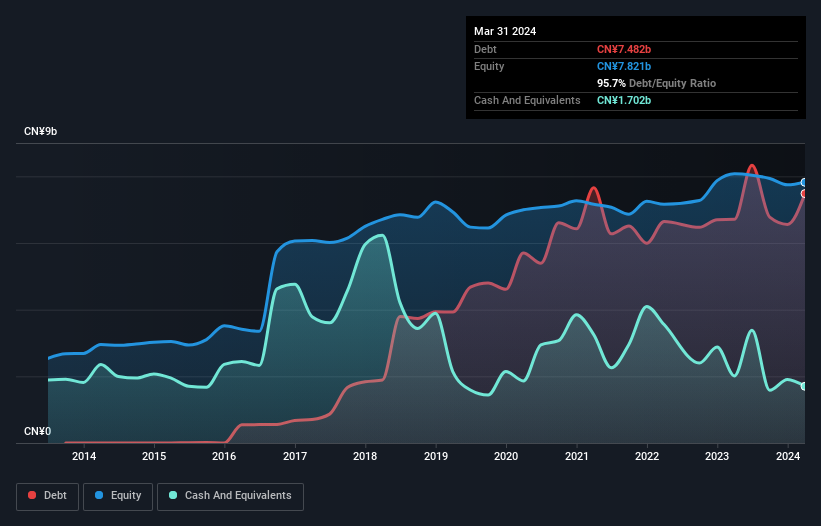Click the 2023 x-axis label
Image resolution: width=821 pixels, height=526 pixels.
(717, 456)
